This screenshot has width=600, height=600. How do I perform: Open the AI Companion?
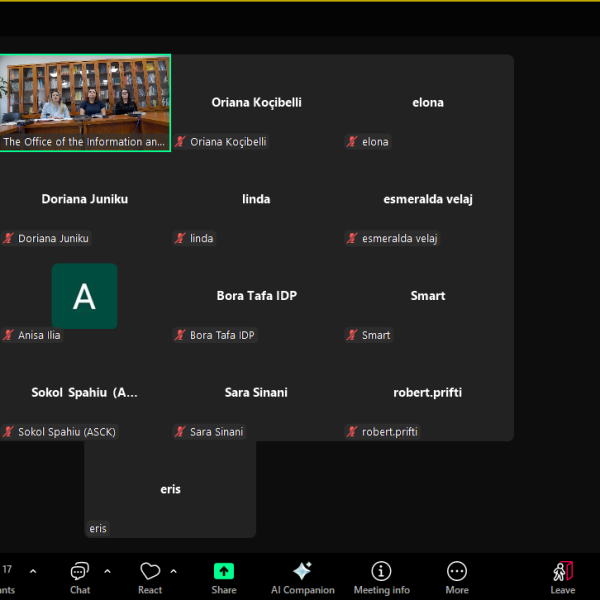point(302,572)
